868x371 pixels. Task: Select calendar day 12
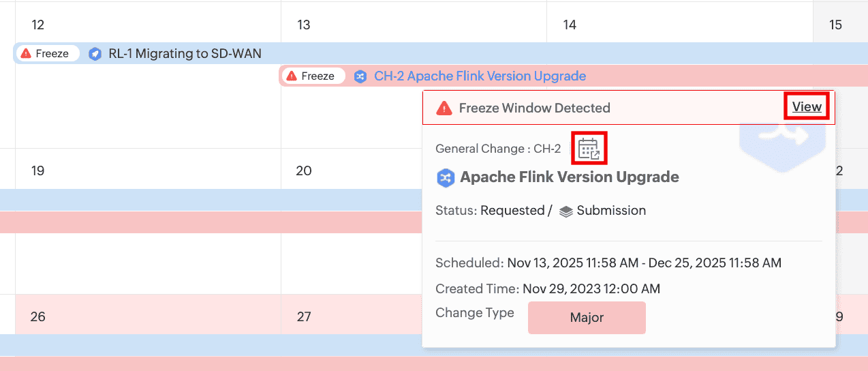tap(38, 25)
